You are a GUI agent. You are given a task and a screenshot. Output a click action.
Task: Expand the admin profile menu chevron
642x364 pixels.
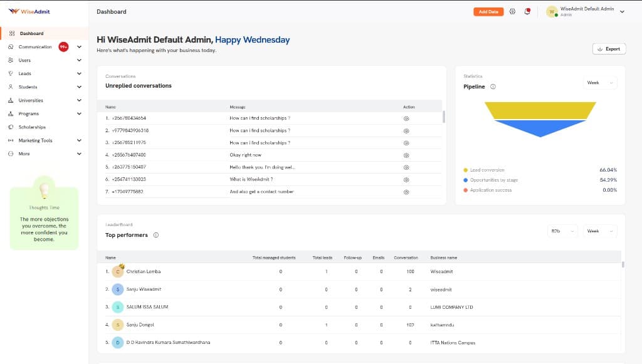(x=622, y=11)
